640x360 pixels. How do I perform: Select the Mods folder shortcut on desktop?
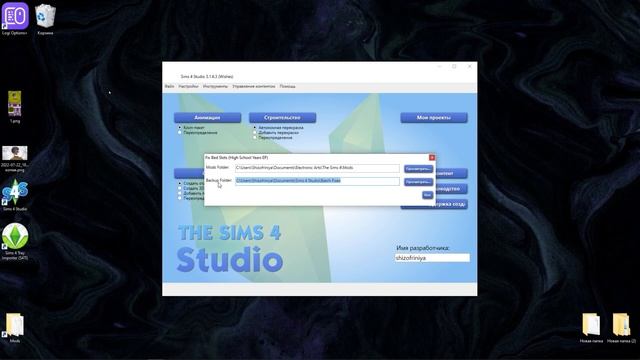tap(15, 327)
